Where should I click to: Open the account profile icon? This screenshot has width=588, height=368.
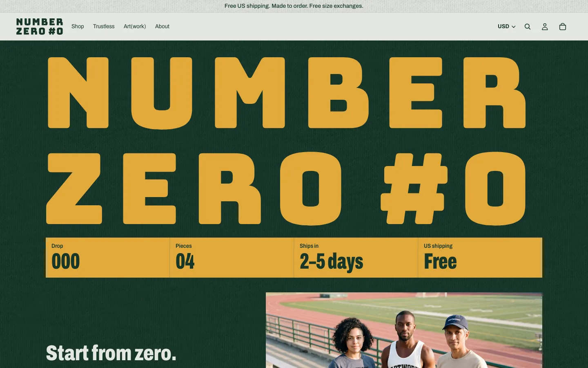[x=545, y=27]
